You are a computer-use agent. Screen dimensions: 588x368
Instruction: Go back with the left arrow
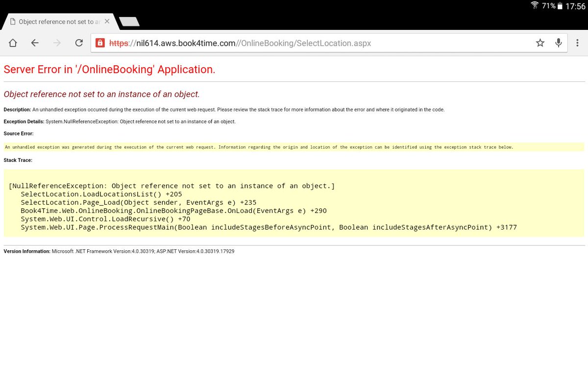click(35, 43)
